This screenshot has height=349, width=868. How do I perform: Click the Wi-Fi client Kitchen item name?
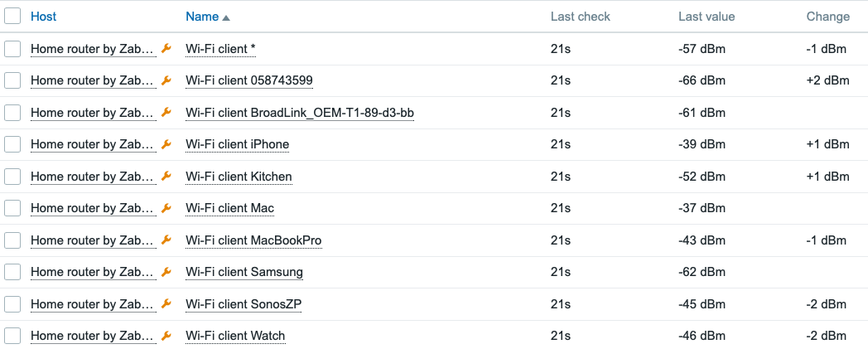point(239,177)
